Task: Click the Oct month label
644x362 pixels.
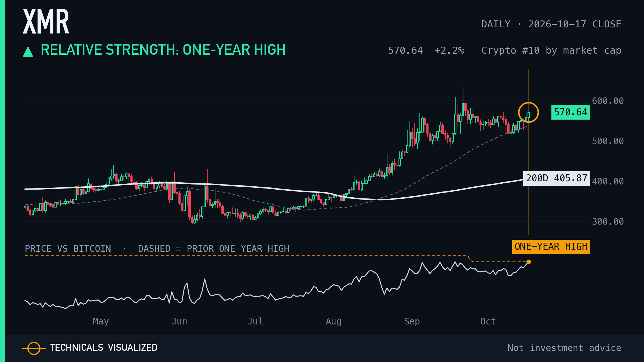Action: coord(488,321)
